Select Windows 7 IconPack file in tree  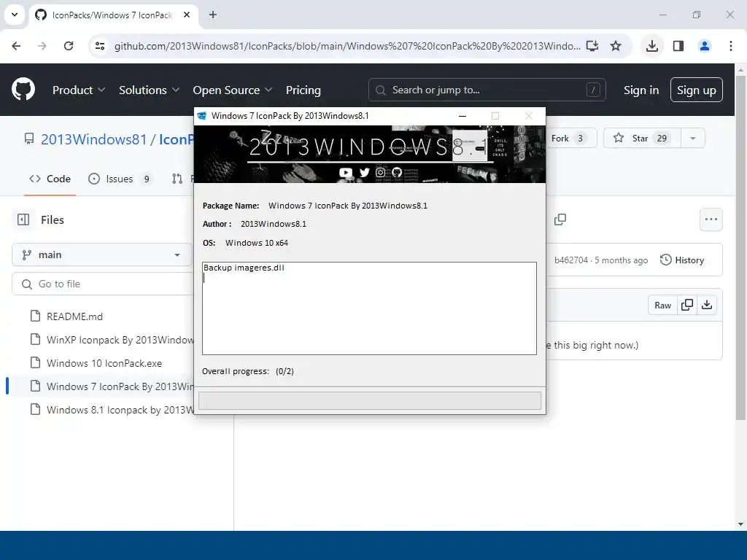(120, 386)
